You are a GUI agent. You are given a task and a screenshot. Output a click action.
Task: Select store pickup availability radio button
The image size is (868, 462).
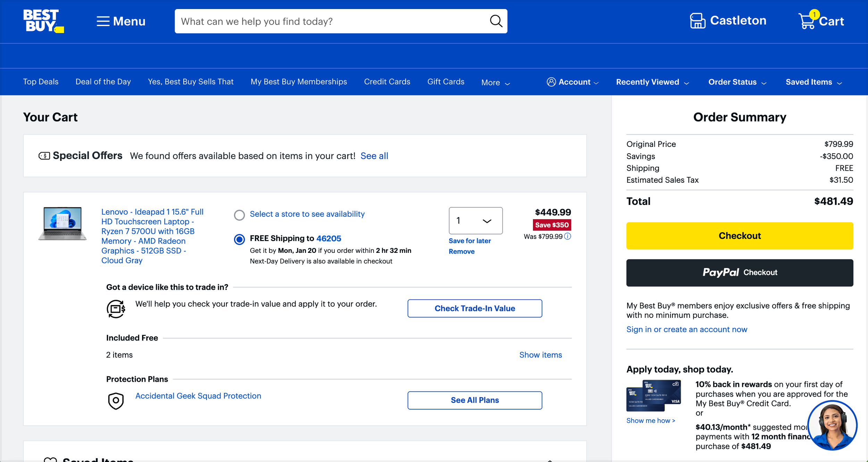pos(239,215)
